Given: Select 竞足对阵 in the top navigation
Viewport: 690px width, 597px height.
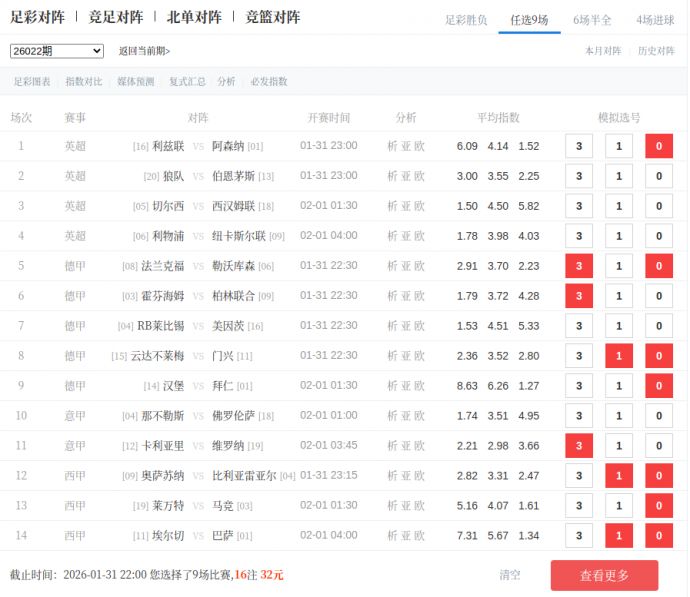Looking at the screenshot, I should (x=115, y=17).
